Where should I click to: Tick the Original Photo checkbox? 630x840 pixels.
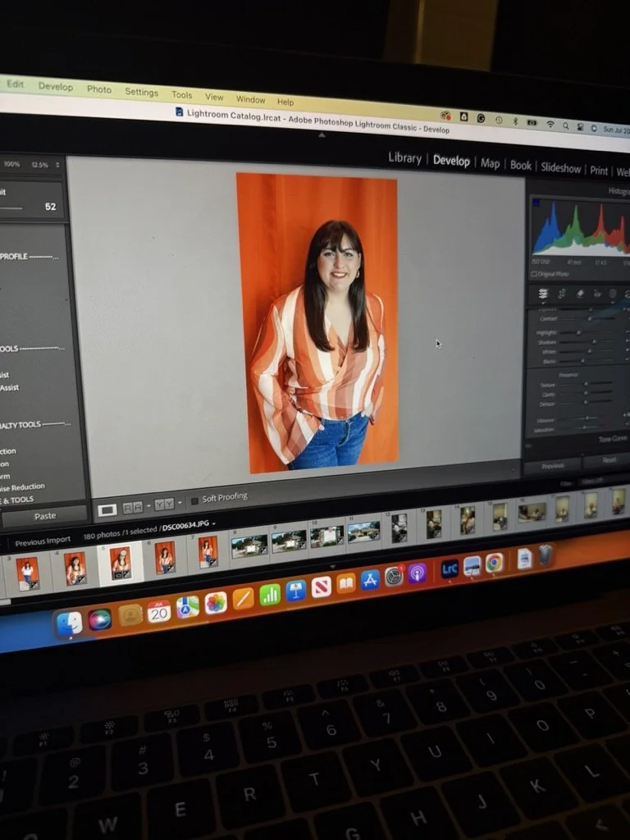coord(533,274)
